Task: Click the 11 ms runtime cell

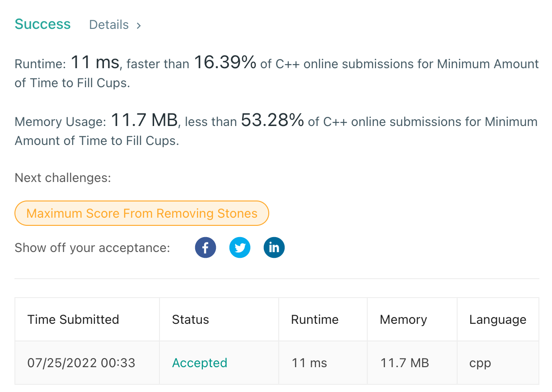Action: pyautogui.click(x=310, y=363)
